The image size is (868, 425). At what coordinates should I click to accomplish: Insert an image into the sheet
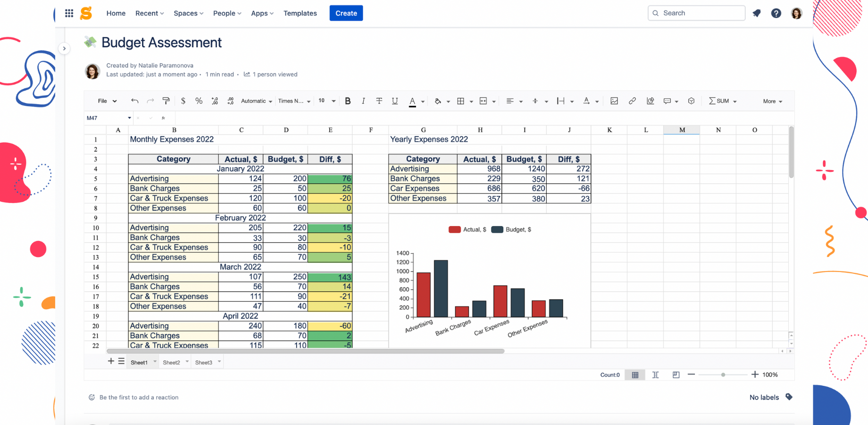614,101
